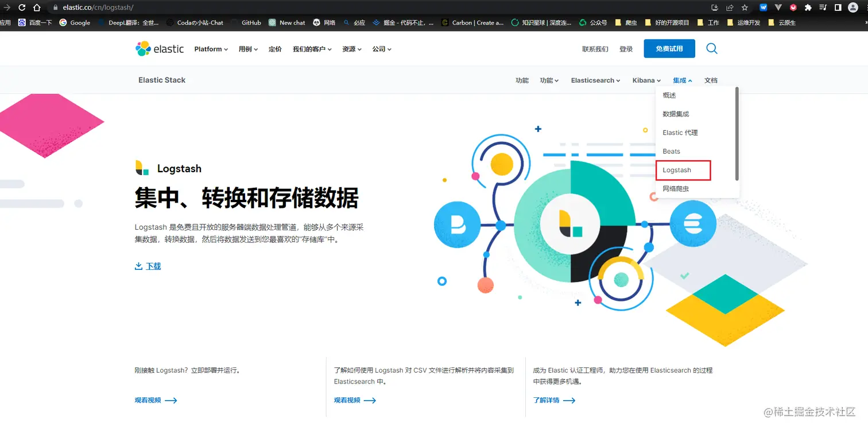The width and height of the screenshot is (868, 430).
Task: Click the 下载 download link
Action: click(x=148, y=266)
